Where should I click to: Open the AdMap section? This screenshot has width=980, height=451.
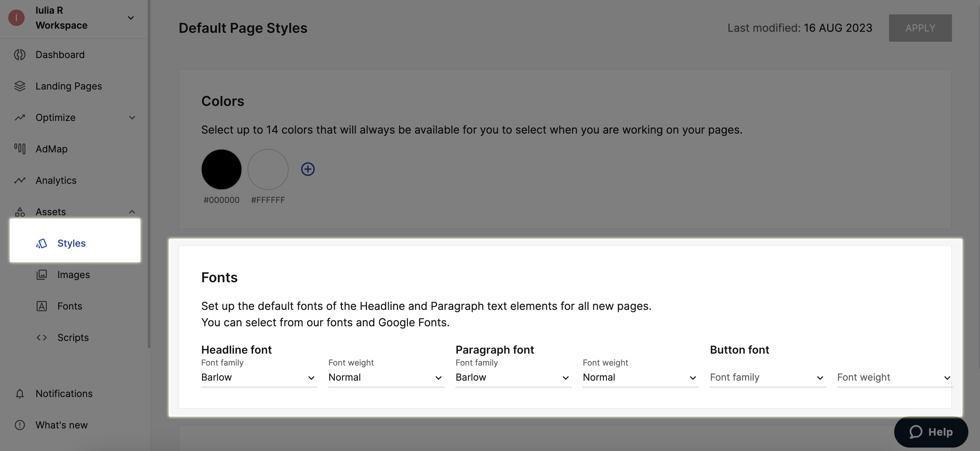point(51,149)
